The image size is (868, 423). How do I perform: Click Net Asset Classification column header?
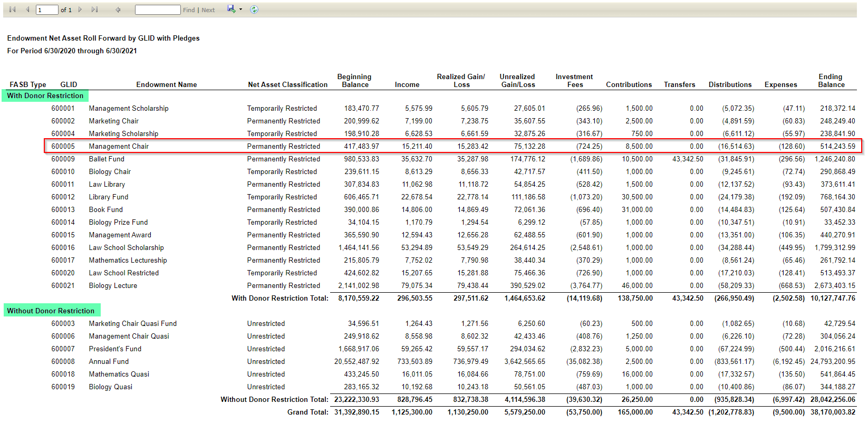[x=288, y=84]
